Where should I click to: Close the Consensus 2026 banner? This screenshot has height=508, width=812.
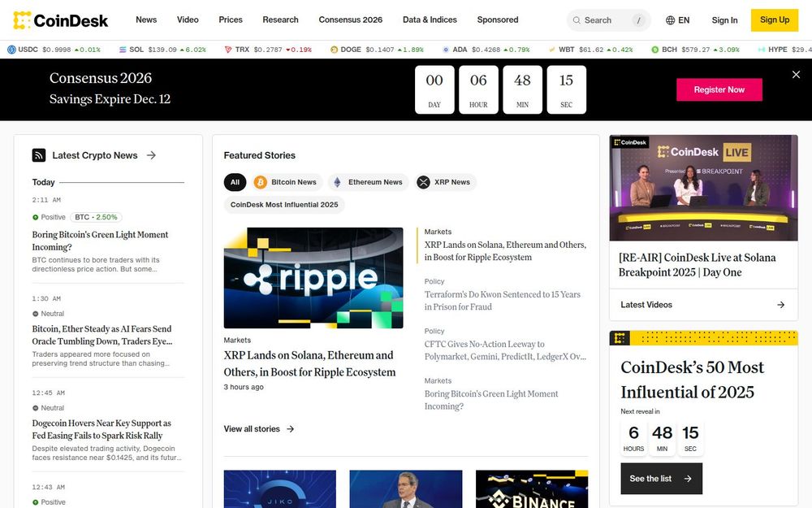pyautogui.click(x=796, y=75)
